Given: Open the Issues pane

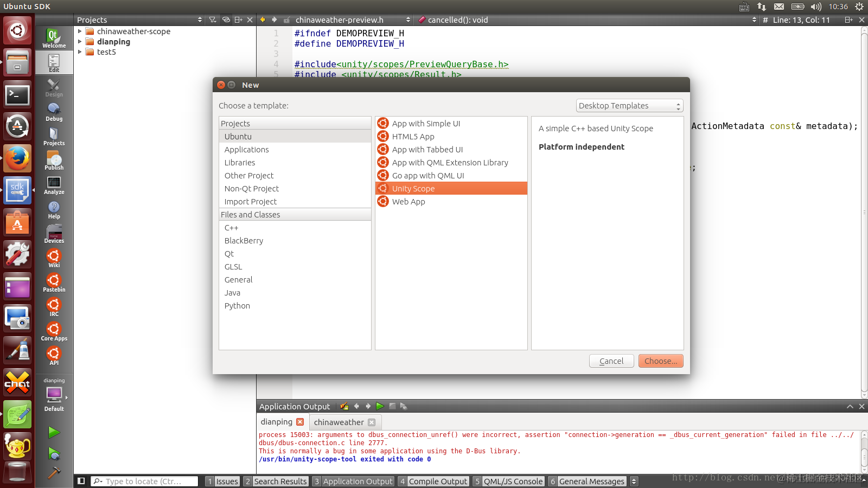Looking at the screenshot, I should 222,481.
